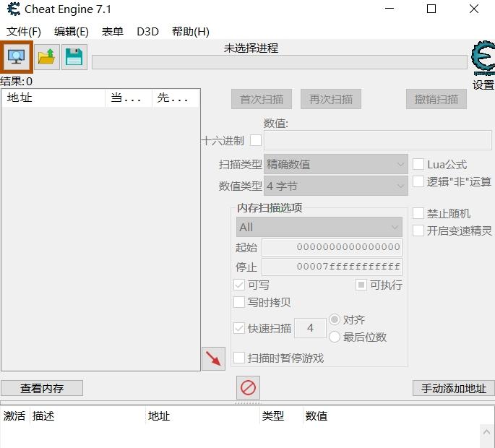The height and width of the screenshot is (448, 495).
Task: Click the 地址 results column header
Action: (53, 98)
